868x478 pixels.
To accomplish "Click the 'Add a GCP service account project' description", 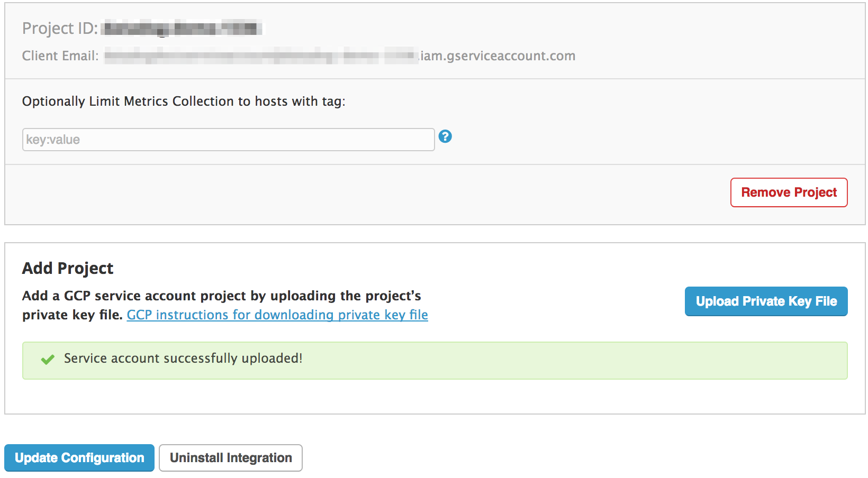I will click(x=222, y=296).
